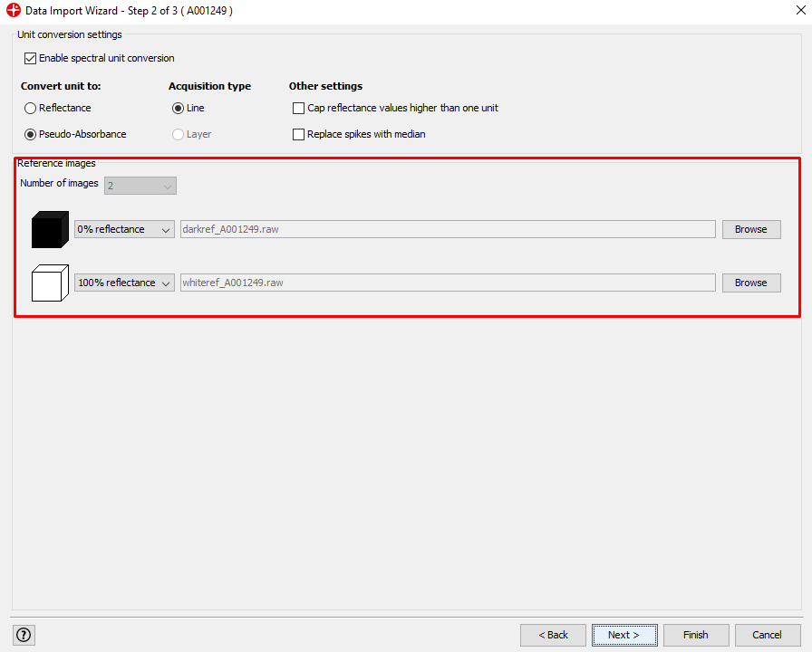This screenshot has height=652, width=812.
Task: Browse for the dark reference file
Action: click(750, 230)
